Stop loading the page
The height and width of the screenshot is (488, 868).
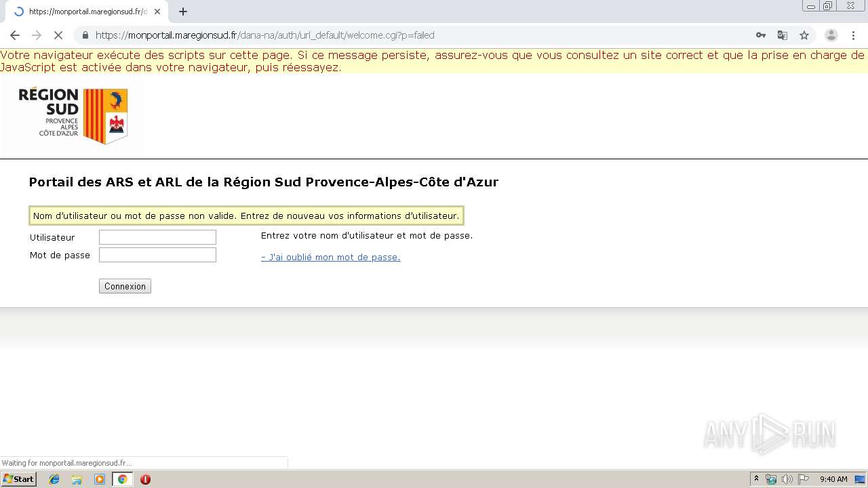[x=58, y=35]
